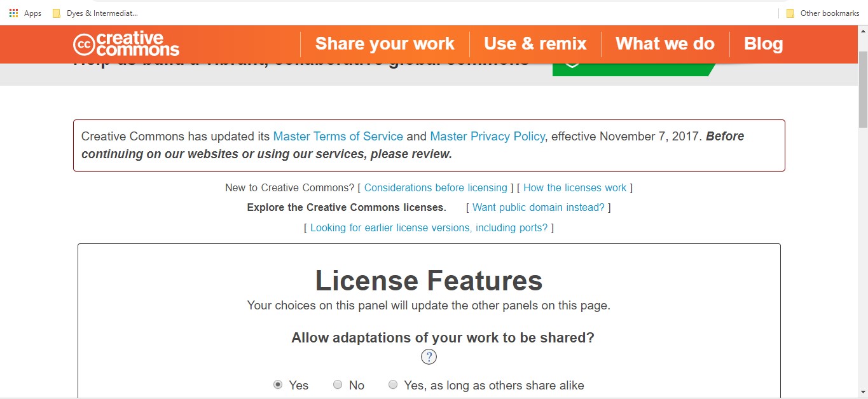
Task: Open the Other bookmarks folder
Action: pyautogui.click(x=822, y=13)
